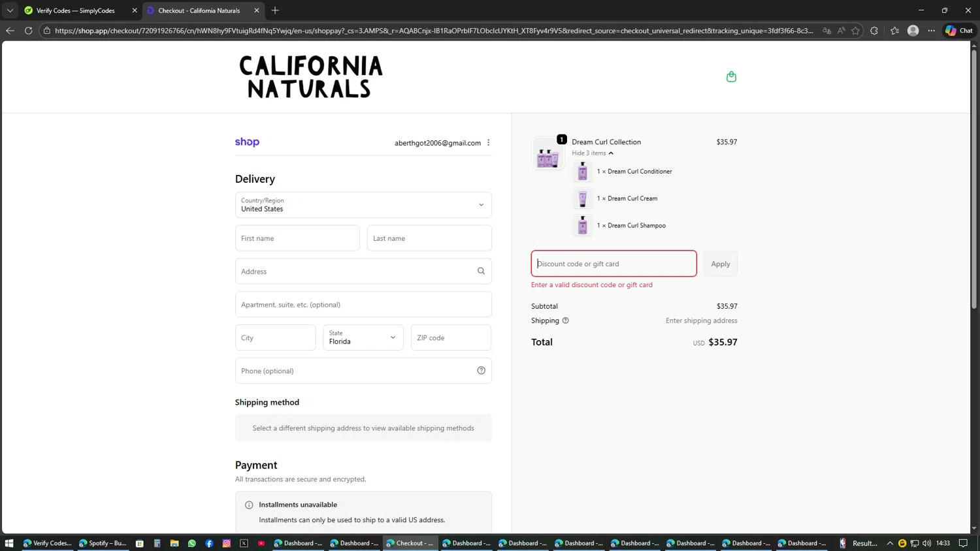This screenshot has height=551, width=980.
Task: Open Spotify taskbar window
Action: click(x=103, y=543)
